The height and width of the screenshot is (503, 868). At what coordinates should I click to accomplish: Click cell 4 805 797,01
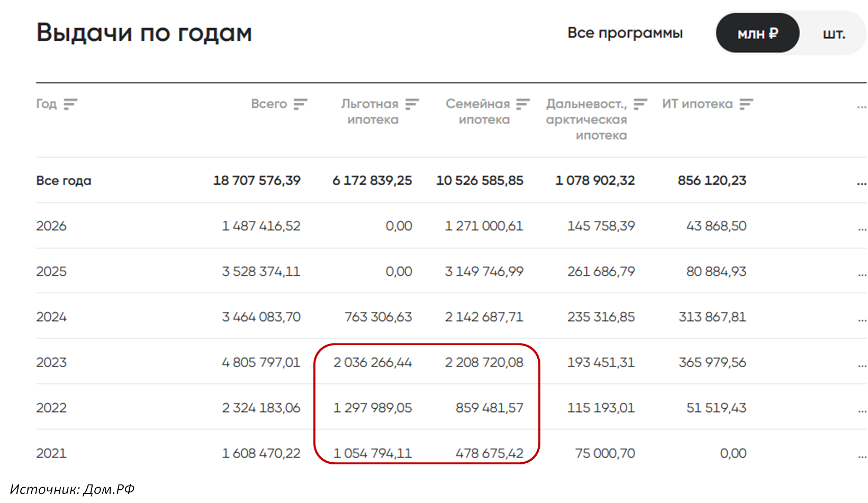click(x=261, y=363)
